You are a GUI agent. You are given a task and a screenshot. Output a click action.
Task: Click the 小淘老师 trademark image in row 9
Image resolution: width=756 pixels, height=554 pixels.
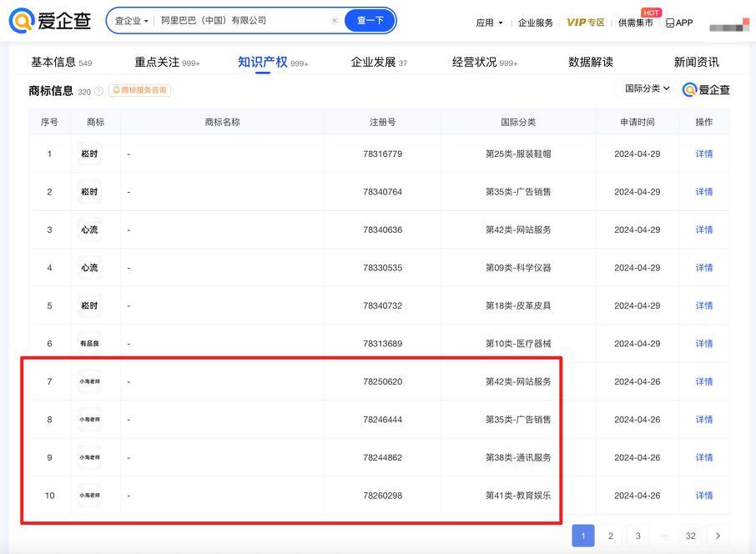[x=89, y=457]
